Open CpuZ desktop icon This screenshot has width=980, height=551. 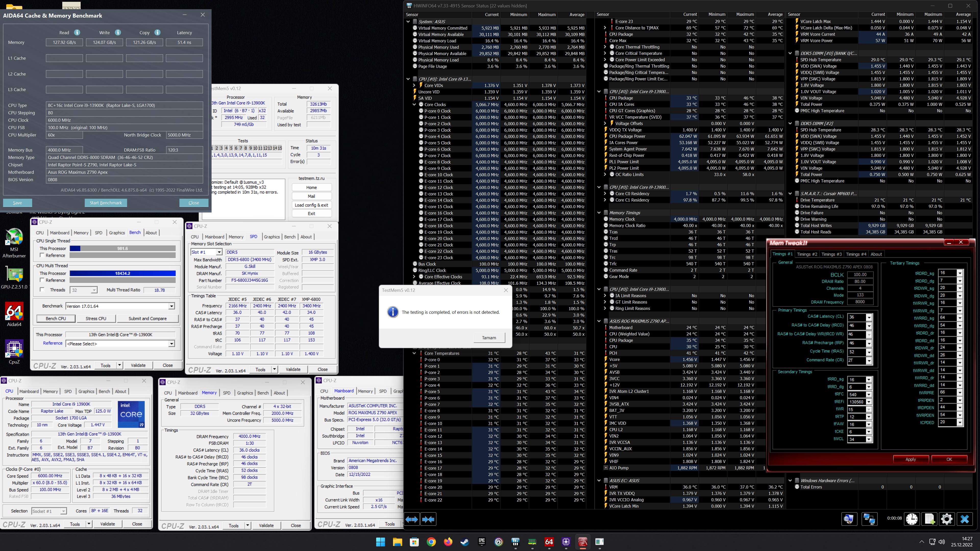point(14,352)
